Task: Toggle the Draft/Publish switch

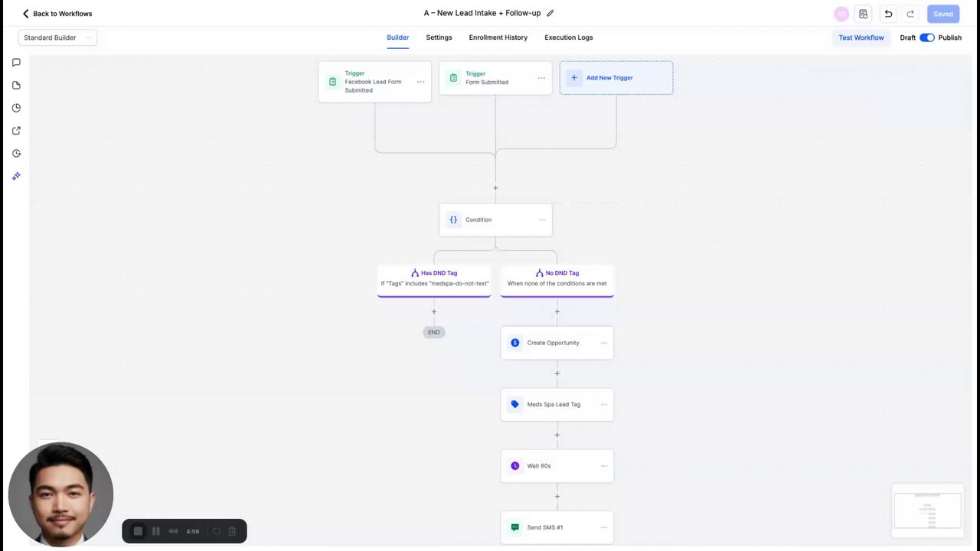Action: [x=927, y=37]
